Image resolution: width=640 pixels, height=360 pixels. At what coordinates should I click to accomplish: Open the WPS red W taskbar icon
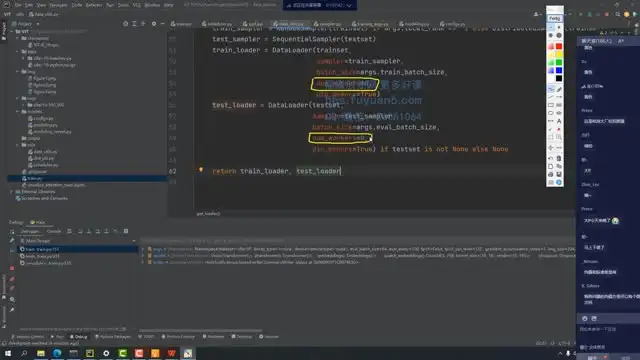click(171, 353)
